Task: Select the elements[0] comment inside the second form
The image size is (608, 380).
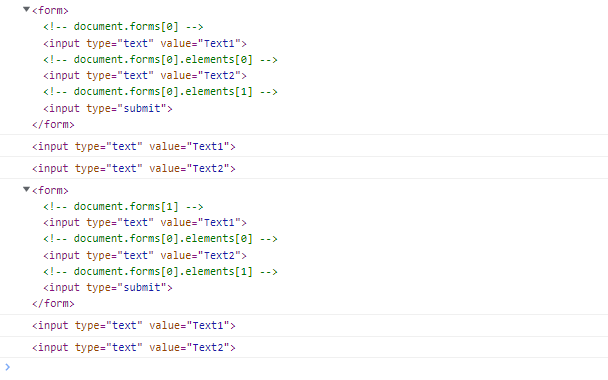Action: tap(161, 239)
